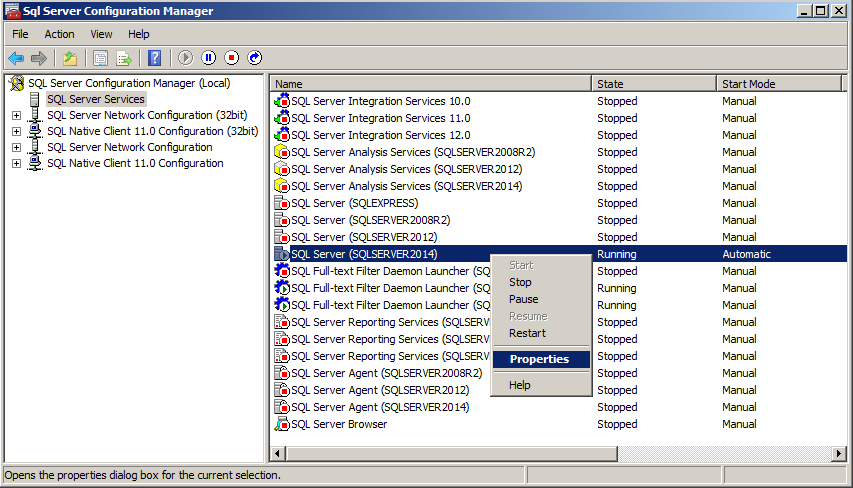
Task: Click the Analysis Services SQLSERVER2014 icon
Action: coord(282,186)
